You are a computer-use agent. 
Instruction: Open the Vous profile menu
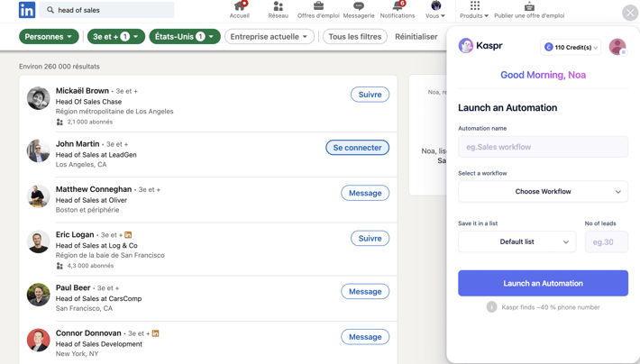point(435,10)
